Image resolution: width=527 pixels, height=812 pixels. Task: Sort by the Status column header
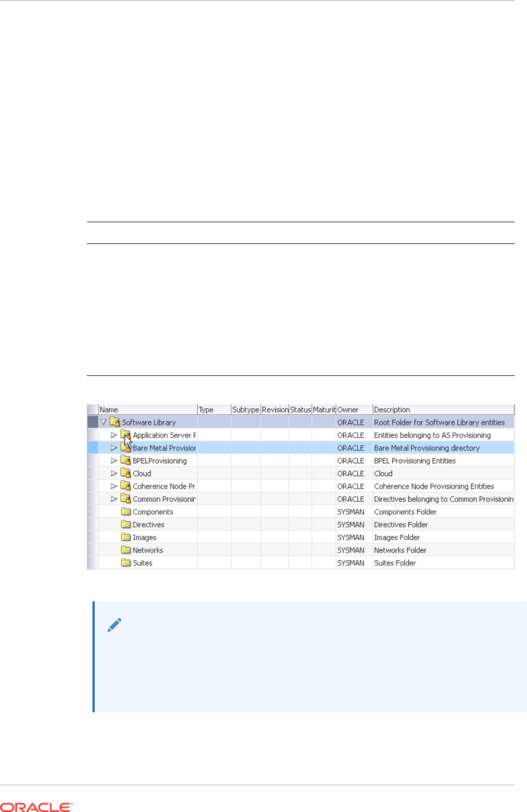[x=300, y=410]
